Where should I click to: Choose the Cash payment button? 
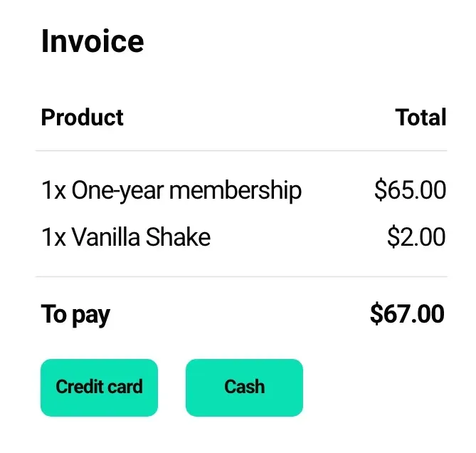(x=244, y=387)
